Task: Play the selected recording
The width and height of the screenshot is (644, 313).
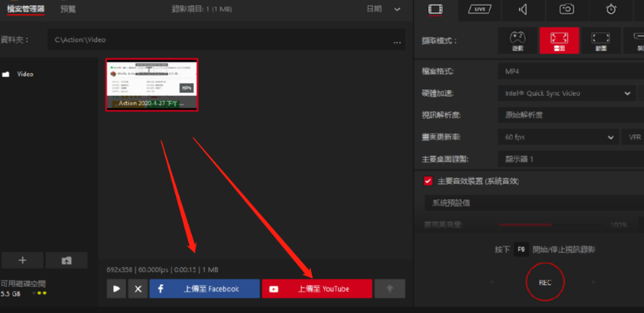Action: coord(117,288)
